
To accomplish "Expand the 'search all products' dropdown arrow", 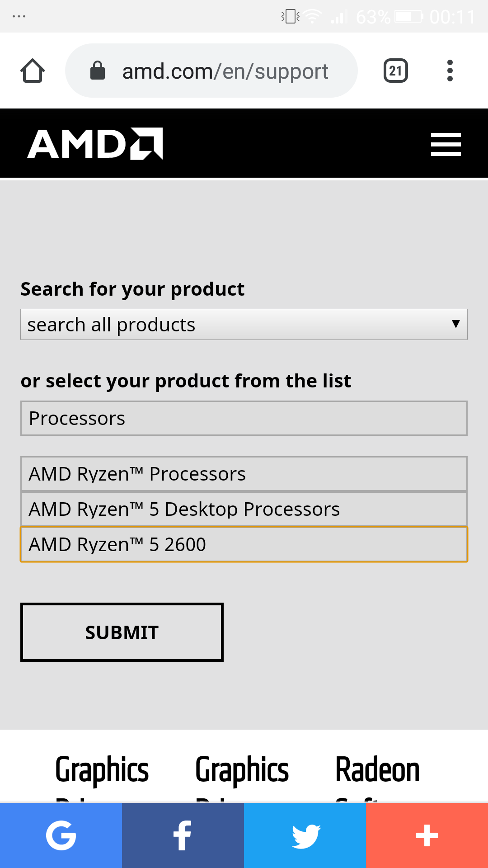I will coord(455,324).
